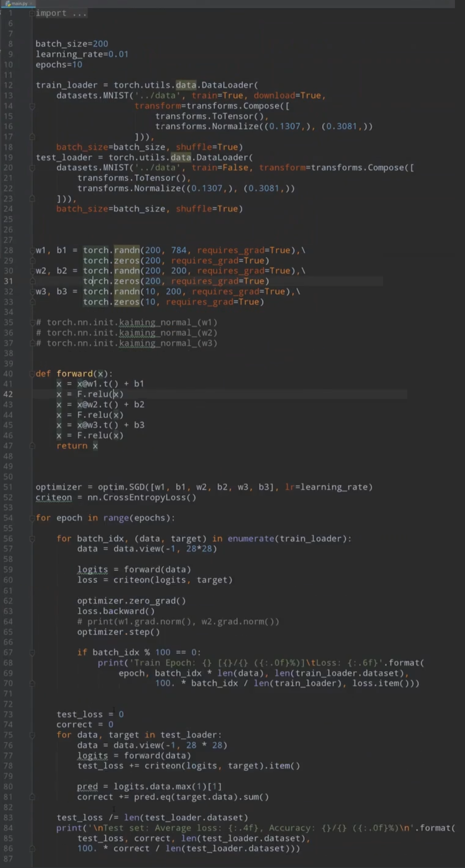
Task: Collapse fold marker at line 20 datasets.MNIST
Action: 32,168
